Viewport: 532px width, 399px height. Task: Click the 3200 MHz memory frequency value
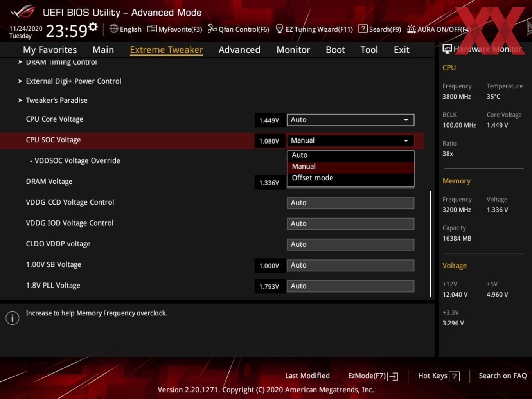pyautogui.click(x=457, y=210)
